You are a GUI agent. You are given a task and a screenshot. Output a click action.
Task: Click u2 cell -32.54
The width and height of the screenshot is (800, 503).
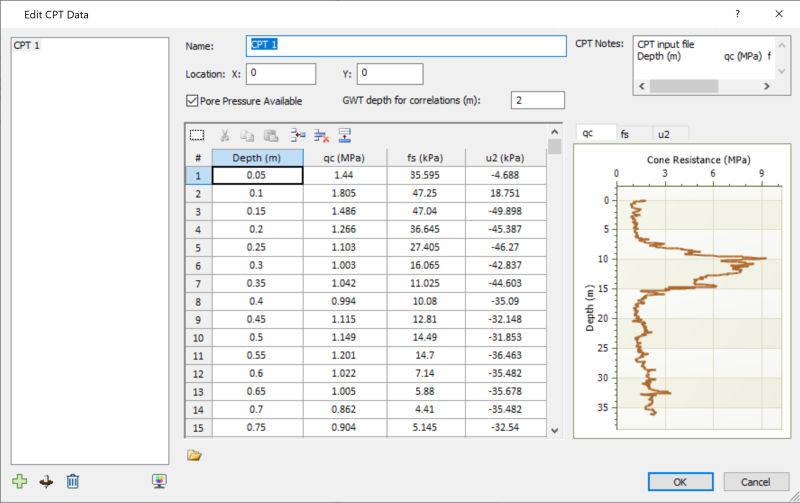pos(506,427)
